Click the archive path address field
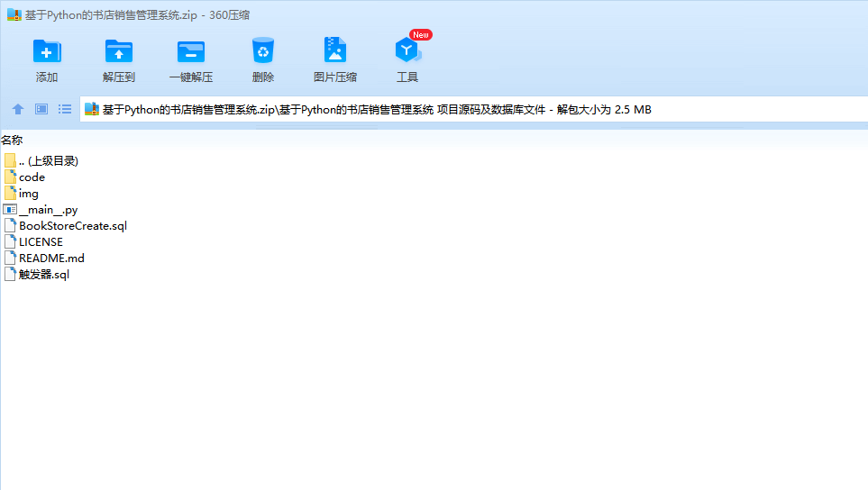The width and height of the screenshot is (868, 490). tap(474, 110)
